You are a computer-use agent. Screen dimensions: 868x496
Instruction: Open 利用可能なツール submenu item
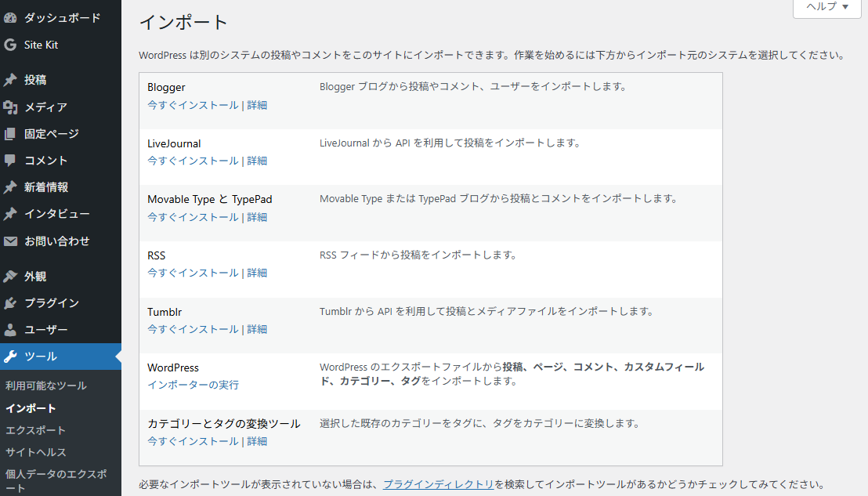click(45, 386)
